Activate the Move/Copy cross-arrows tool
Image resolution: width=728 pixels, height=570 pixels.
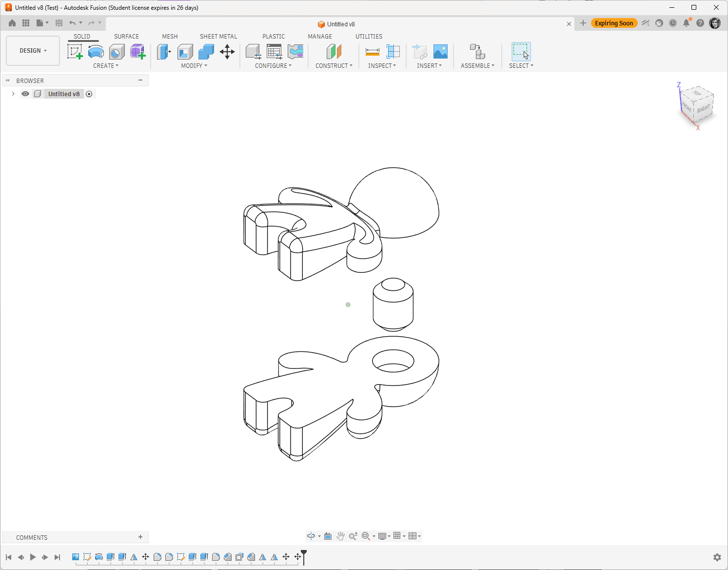coord(227,51)
